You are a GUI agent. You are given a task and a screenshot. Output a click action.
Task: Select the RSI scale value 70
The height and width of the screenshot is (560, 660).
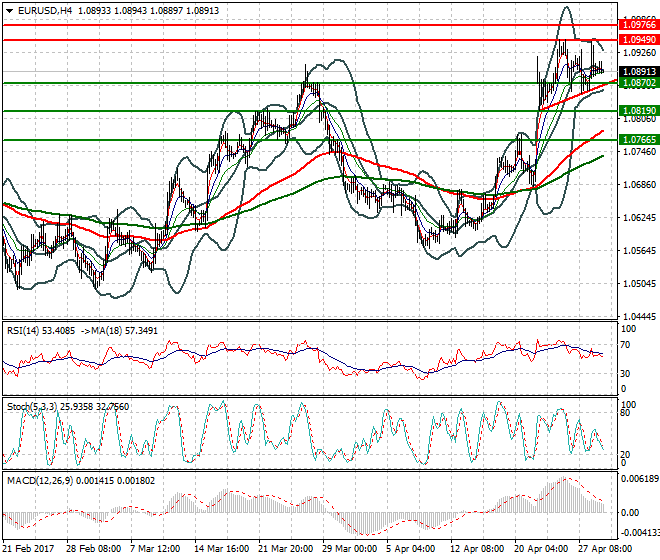(625, 345)
